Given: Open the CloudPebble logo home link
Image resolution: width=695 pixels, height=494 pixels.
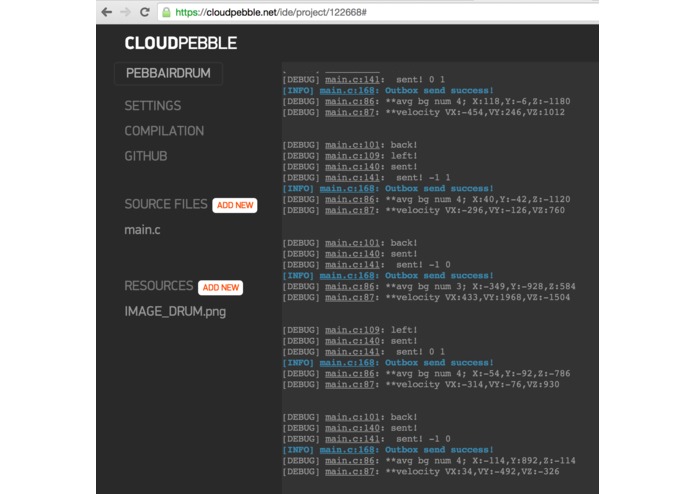Looking at the screenshot, I should 181,43.
